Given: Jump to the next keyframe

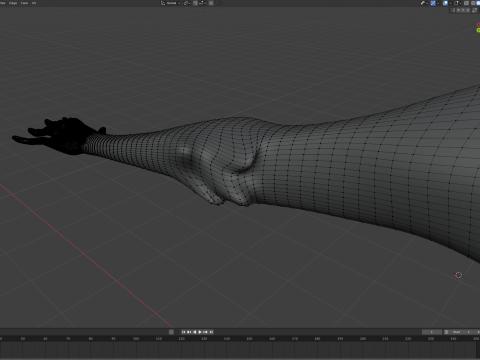Looking at the screenshot, I should tap(205, 332).
